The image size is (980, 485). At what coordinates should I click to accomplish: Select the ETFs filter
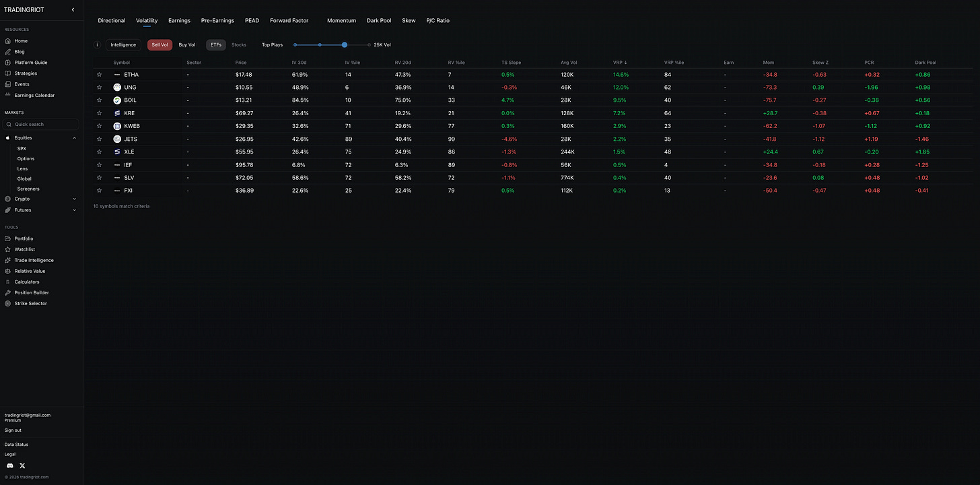coord(216,45)
